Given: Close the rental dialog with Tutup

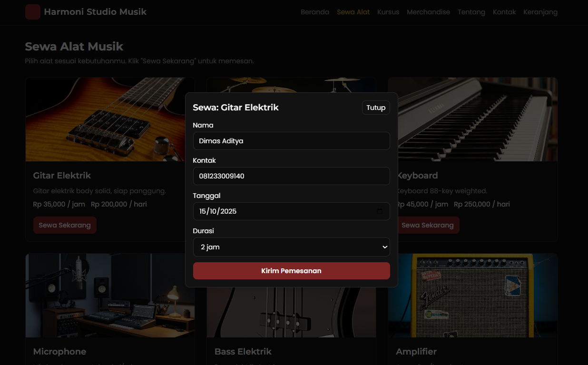Looking at the screenshot, I should tap(376, 108).
